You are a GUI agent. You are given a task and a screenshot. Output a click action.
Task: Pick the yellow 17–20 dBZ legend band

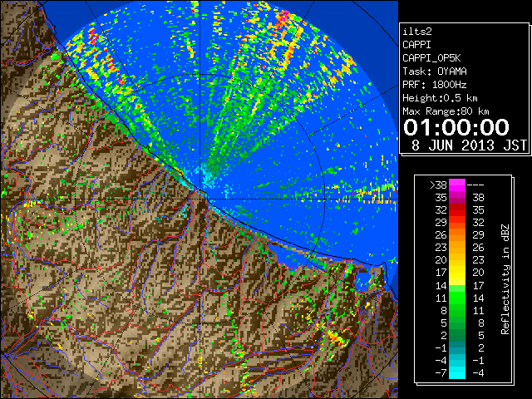457,273
